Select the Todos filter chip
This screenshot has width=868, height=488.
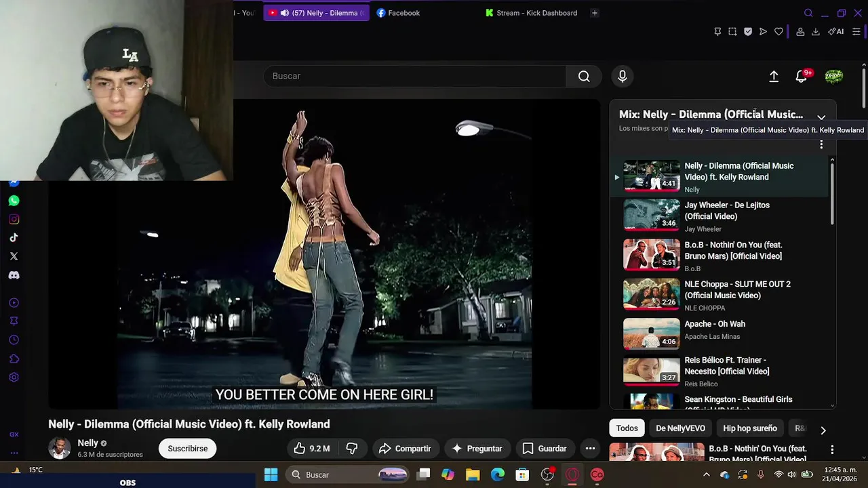click(627, 428)
